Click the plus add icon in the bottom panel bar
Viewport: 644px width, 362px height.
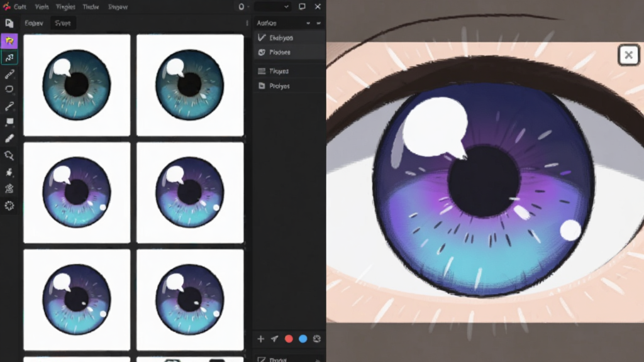click(261, 339)
